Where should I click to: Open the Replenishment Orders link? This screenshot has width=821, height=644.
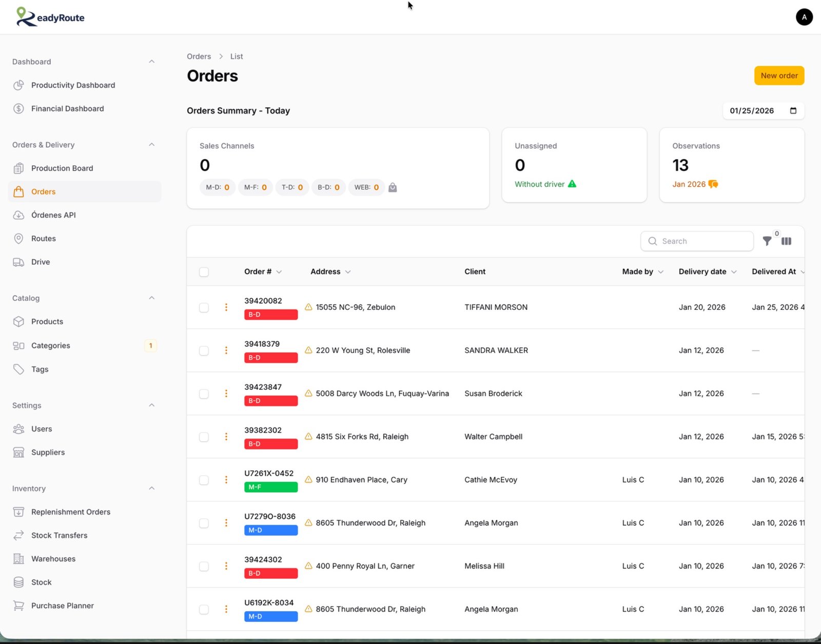pyautogui.click(x=70, y=512)
